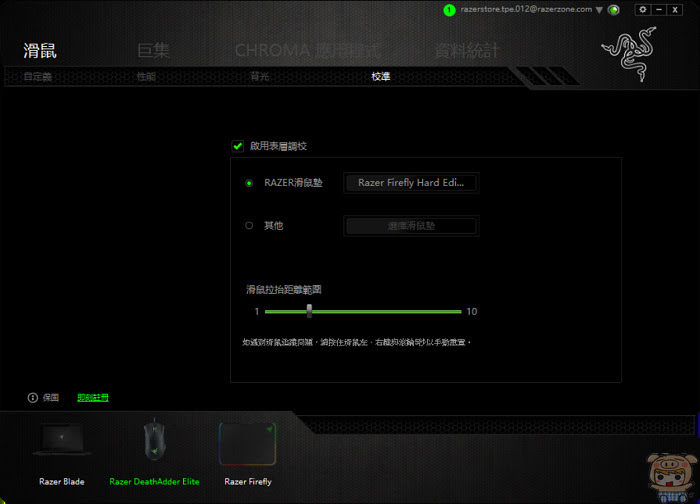
Task: Go to the 自定義 sub-tab
Action: 38,77
